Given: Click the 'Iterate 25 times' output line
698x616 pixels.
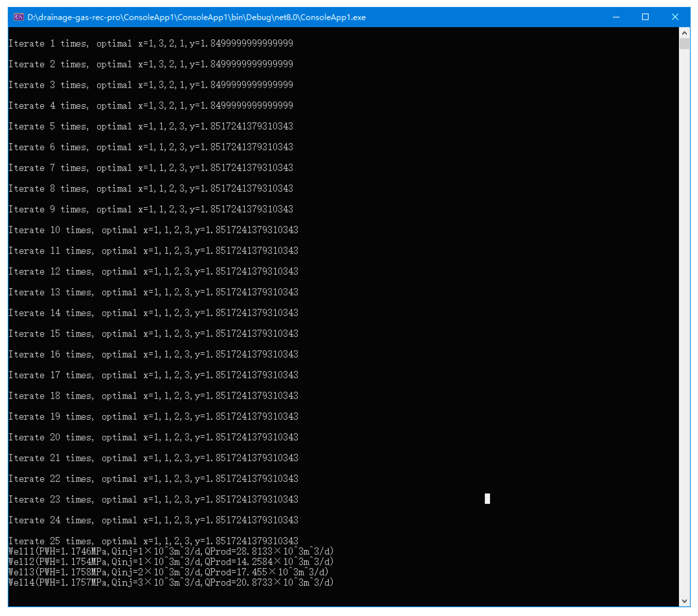Looking at the screenshot, I should pos(153,541).
